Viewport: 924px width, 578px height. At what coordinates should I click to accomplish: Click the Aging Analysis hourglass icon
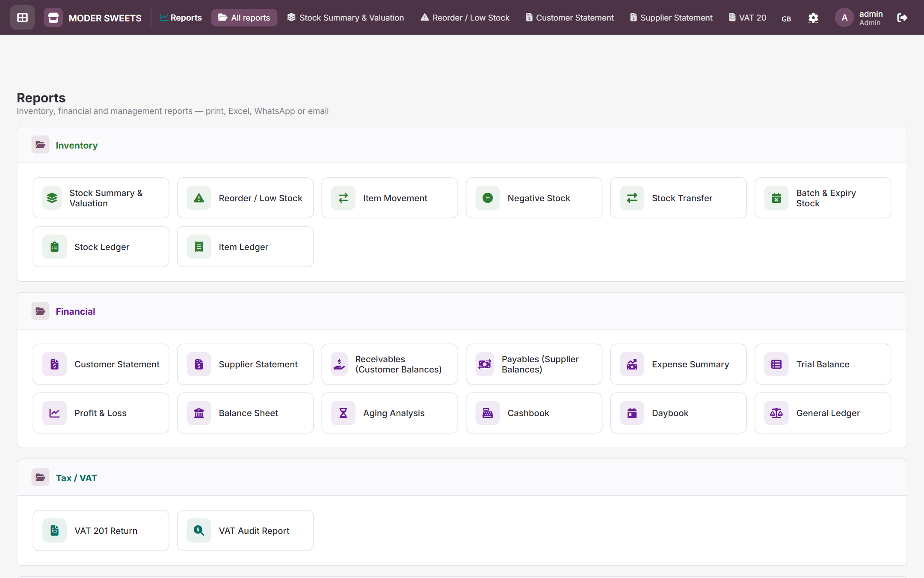[343, 413]
